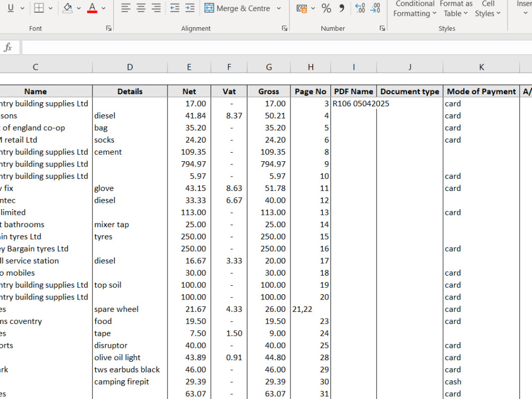
Task: Open font colour dropdown arrow
Action: [104, 8]
